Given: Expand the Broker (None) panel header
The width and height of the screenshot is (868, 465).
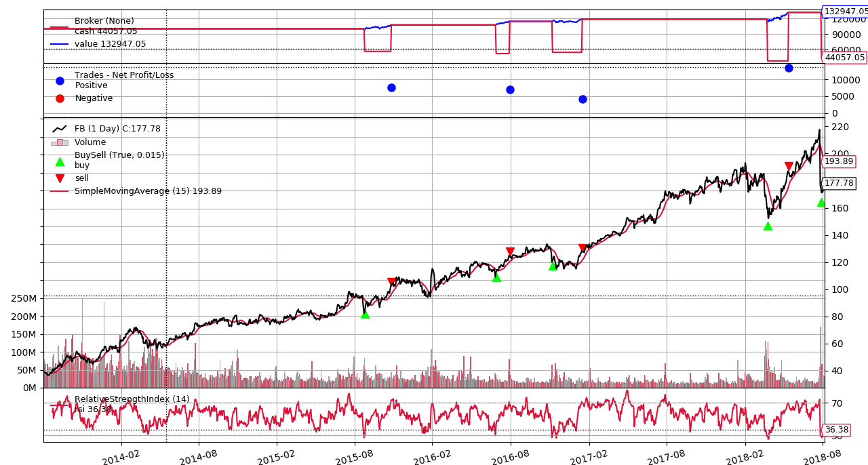Looking at the screenshot, I should (x=103, y=20).
